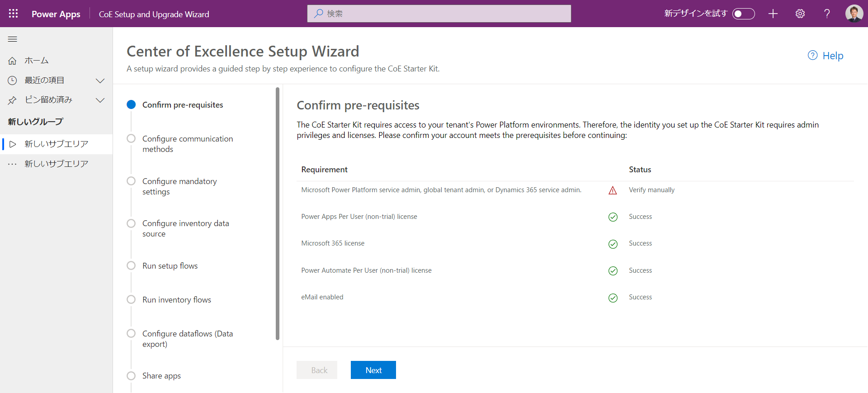Go to Configure mandatory settings step
The image size is (868, 393).
point(179,186)
